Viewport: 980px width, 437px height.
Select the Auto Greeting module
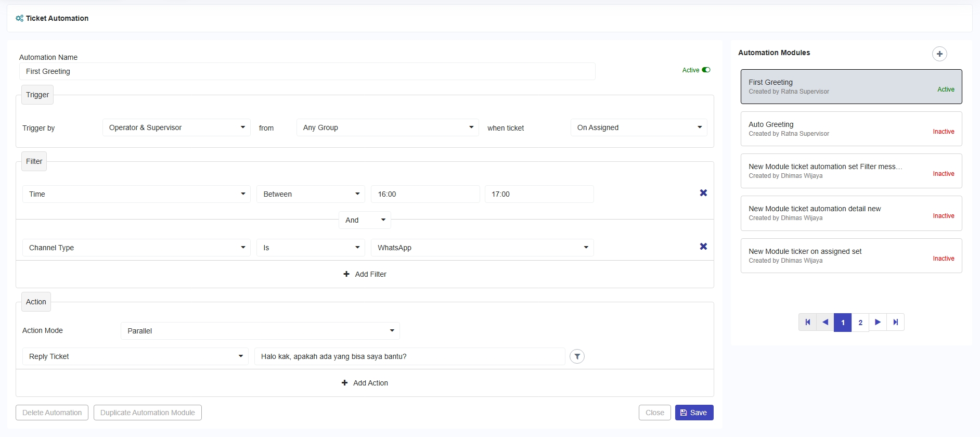(x=850, y=129)
